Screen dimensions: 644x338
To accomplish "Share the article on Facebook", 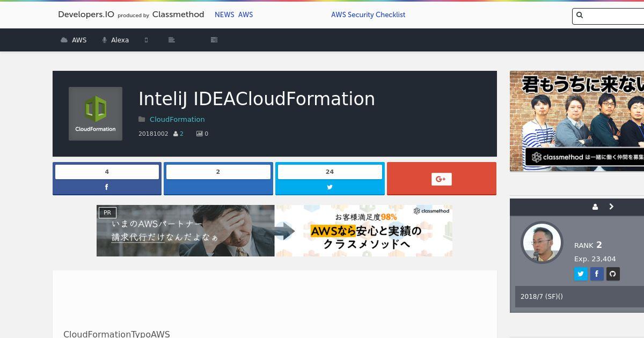I will click(107, 187).
